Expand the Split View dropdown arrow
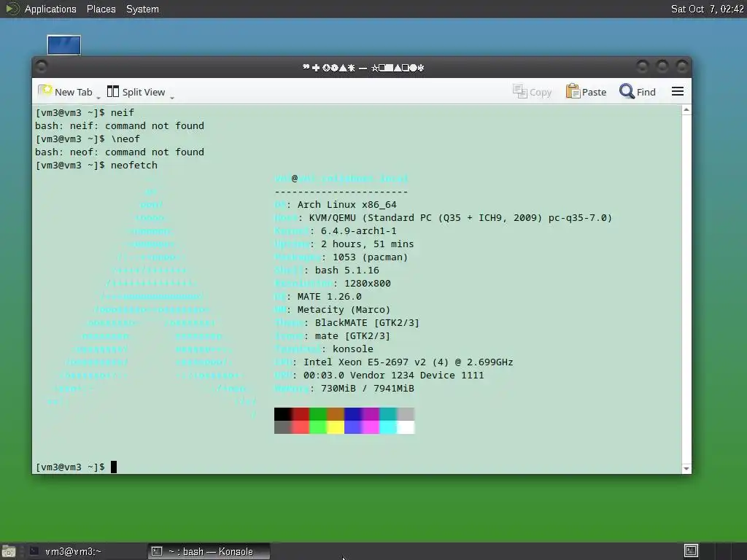The height and width of the screenshot is (560, 747). click(172, 98)
